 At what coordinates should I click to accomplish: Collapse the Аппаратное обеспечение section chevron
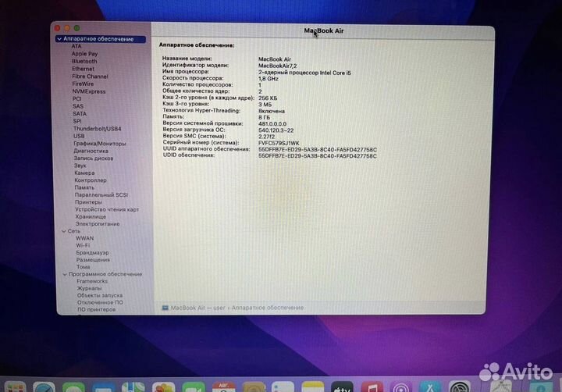[59, 39]
